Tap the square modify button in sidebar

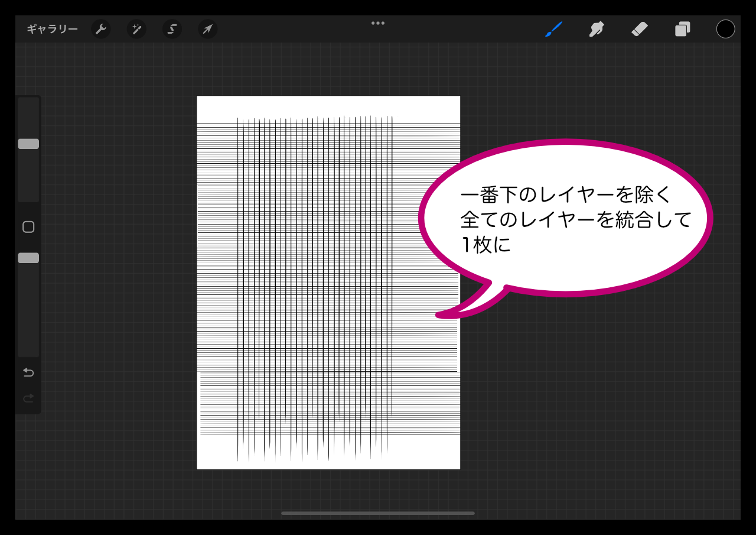(x=28, y=227)
